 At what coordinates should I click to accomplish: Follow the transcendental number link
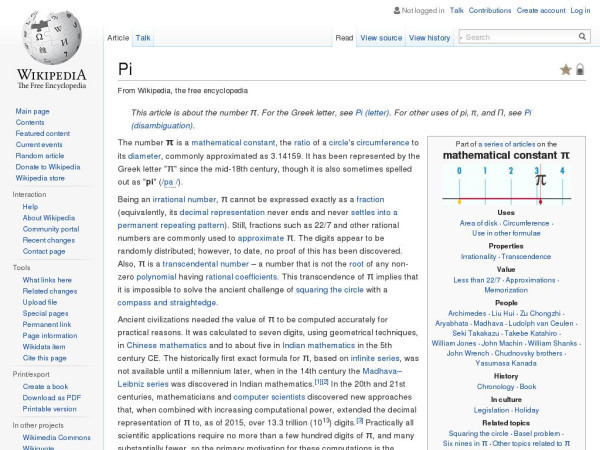click(x=205, y=264)
